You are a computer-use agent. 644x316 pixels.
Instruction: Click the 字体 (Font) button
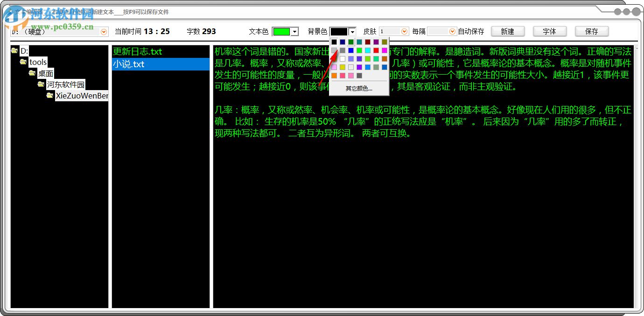550,31
